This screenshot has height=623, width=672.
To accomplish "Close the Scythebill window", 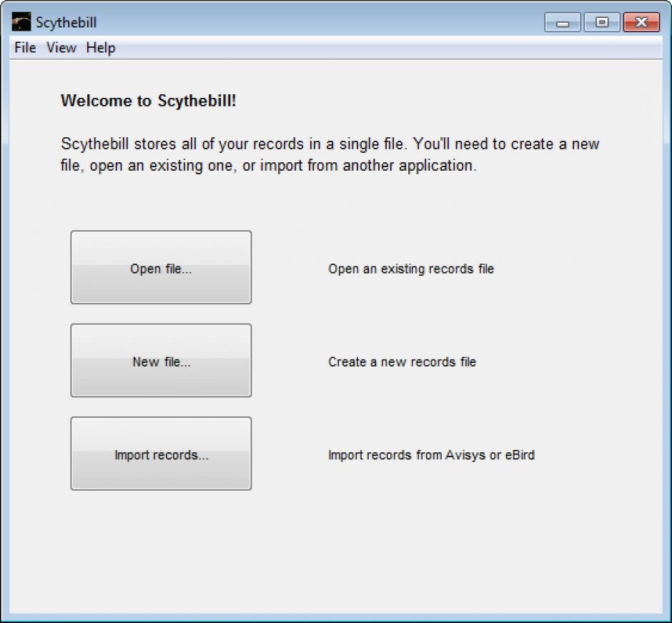I will click(x=641, y=22).
